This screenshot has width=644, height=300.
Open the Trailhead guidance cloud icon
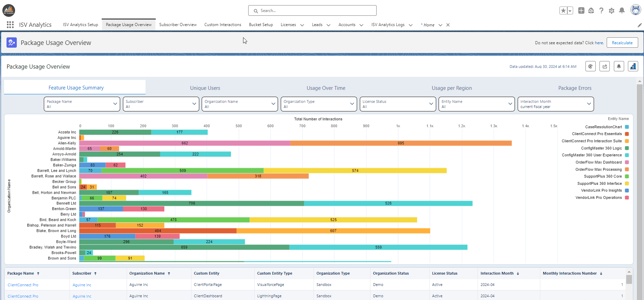coord(591,11)
